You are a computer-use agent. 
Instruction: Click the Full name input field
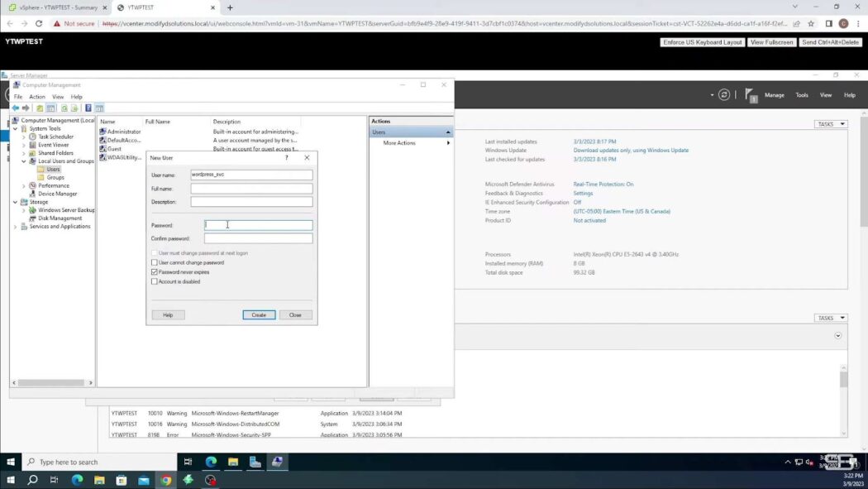tap(251, 189)
